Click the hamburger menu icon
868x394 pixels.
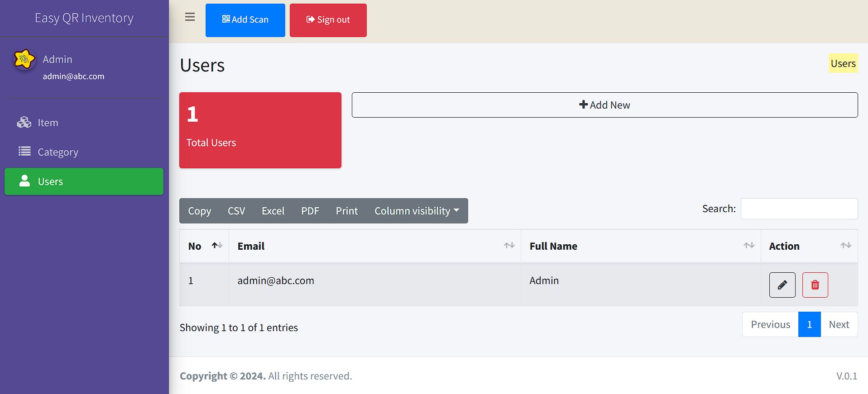190,17
